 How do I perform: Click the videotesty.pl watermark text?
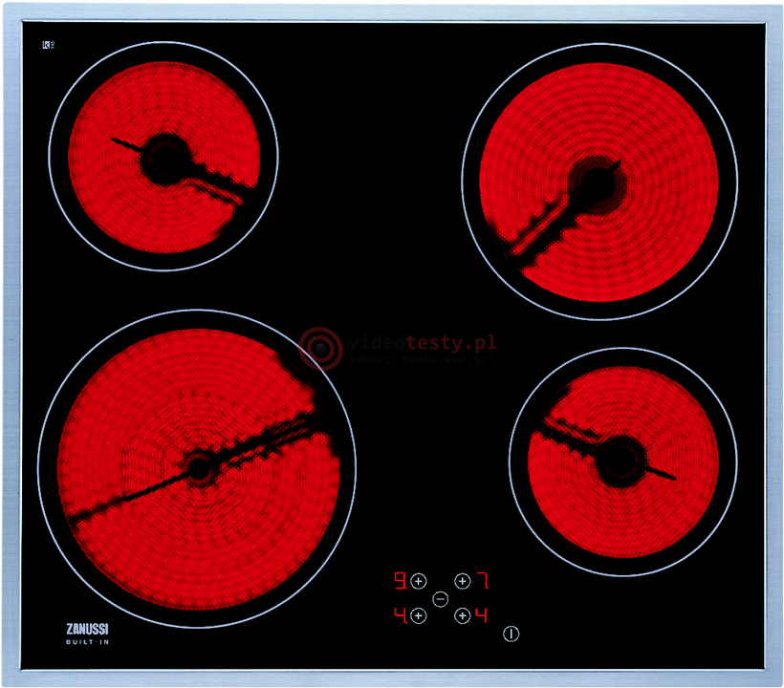click(x=421, y=342)
